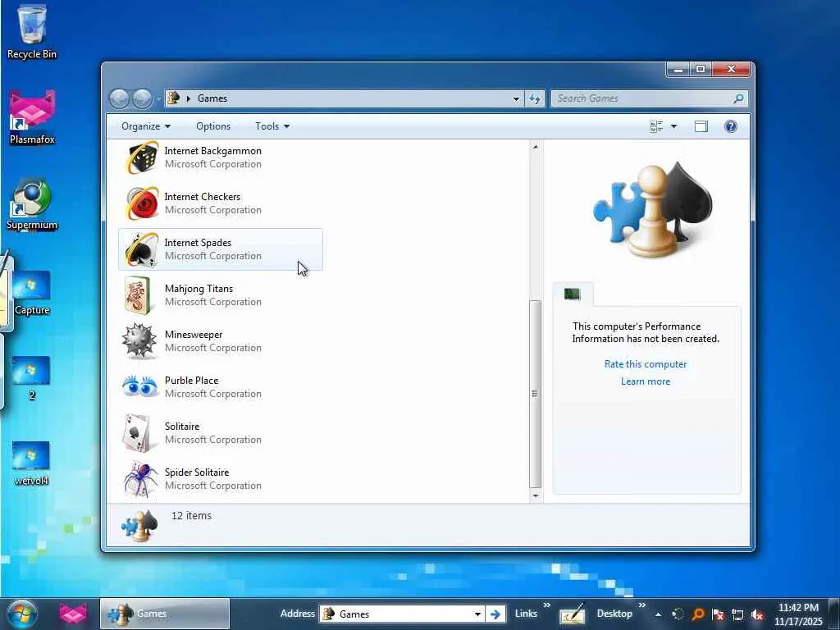Click the Minesweeper name text

tap(194, 335)
